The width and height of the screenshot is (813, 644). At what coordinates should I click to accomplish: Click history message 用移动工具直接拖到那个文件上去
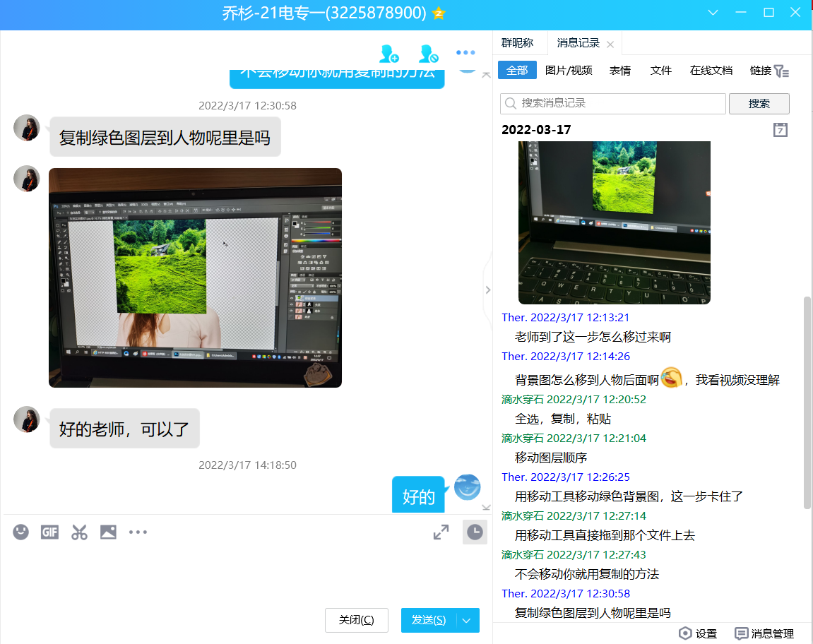pos(605,536)
